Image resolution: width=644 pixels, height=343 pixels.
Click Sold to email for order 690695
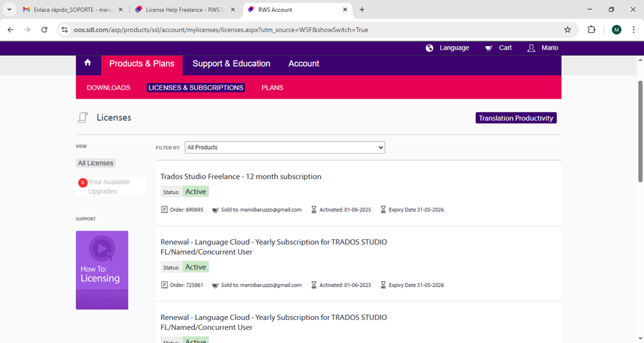tap(262, 210)
